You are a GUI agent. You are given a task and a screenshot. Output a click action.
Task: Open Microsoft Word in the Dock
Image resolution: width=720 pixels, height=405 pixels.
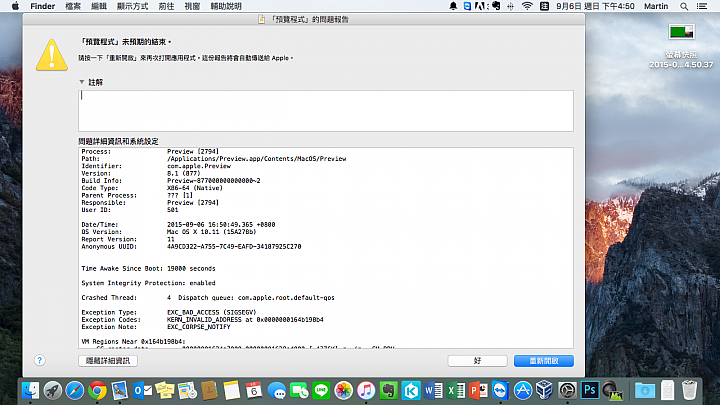tap(433, 391)
